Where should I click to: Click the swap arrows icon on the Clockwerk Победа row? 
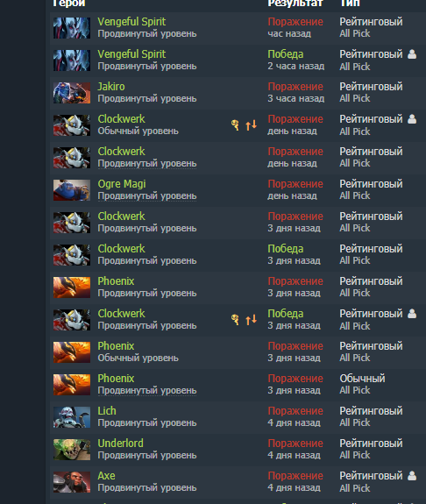pyautogui.click(x=251, y=320)
